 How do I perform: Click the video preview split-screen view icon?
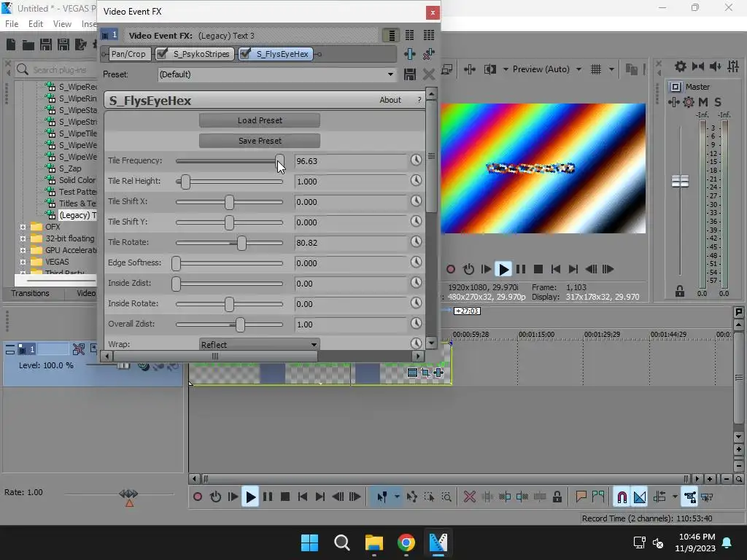tap(490, 69)
